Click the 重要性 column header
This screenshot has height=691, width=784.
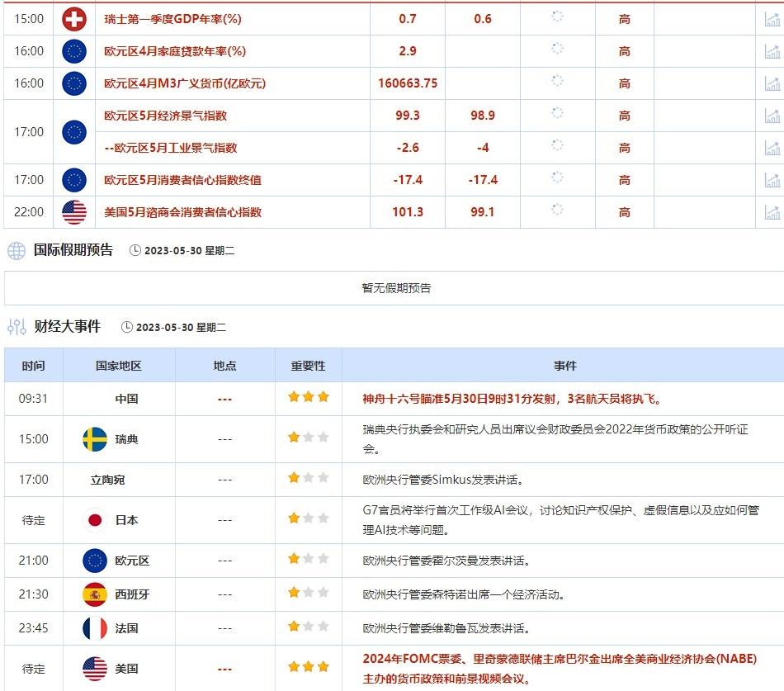pos(308,366)
